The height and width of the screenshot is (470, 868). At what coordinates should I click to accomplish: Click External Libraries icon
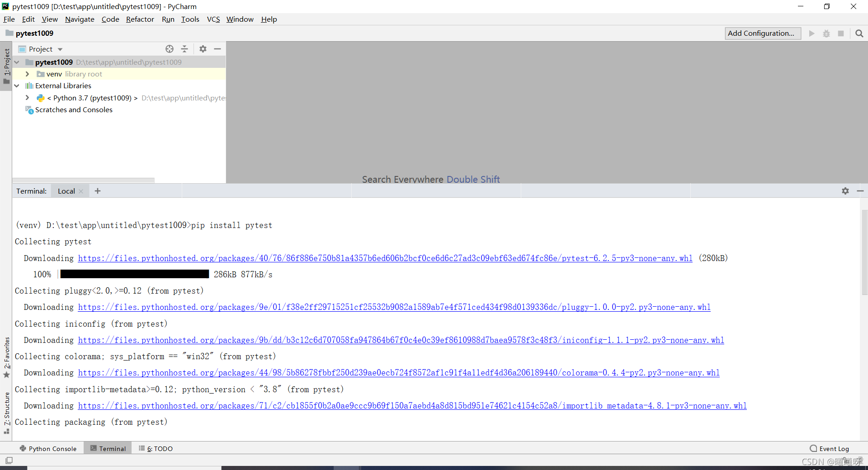pos(29,85)
